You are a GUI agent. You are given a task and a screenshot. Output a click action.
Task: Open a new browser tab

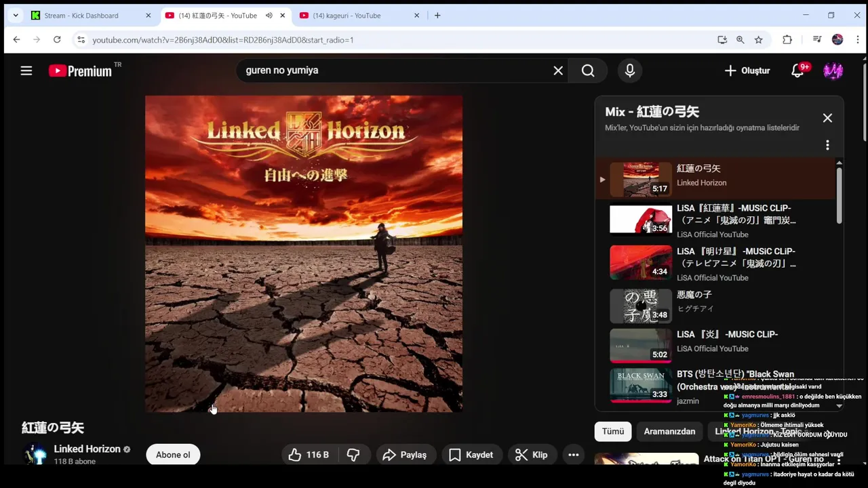point(437,16)
